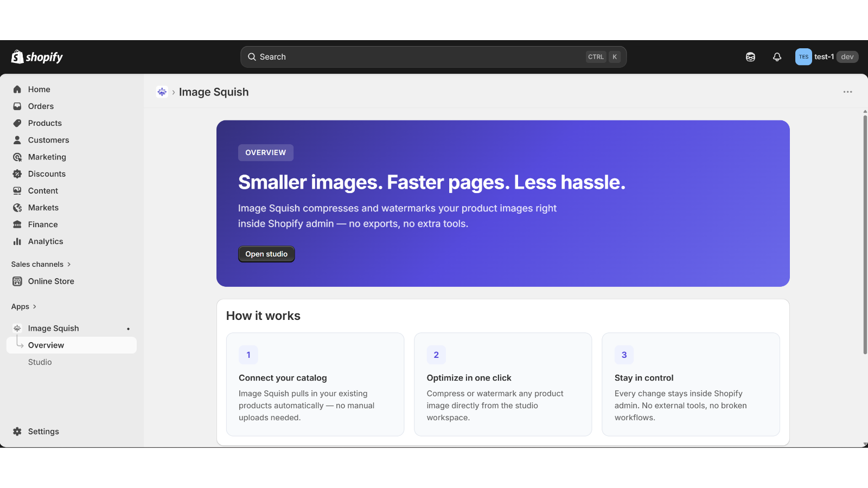Click the Image Squish app icon in sidebar

pos(17,328)
